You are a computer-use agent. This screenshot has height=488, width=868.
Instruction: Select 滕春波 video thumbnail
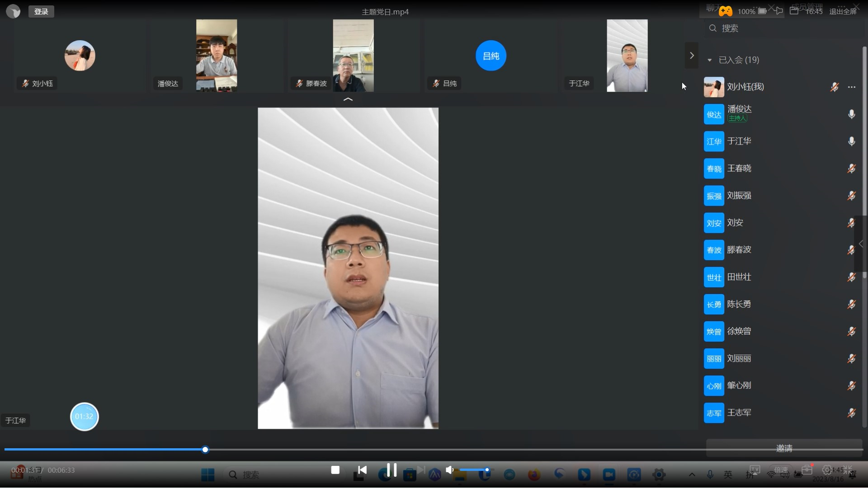354,56
